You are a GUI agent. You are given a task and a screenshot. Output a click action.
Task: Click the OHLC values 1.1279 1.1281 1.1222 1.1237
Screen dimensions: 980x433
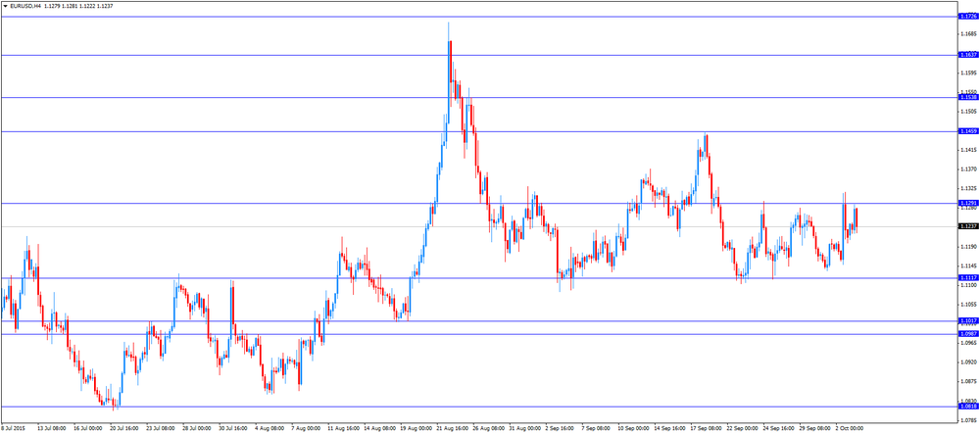pyautogui.click(x=79, y=6)
